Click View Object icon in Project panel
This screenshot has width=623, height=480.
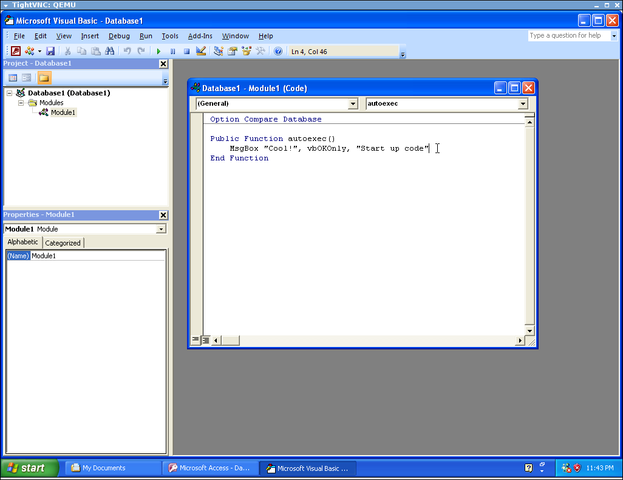[x=27, y=78]
